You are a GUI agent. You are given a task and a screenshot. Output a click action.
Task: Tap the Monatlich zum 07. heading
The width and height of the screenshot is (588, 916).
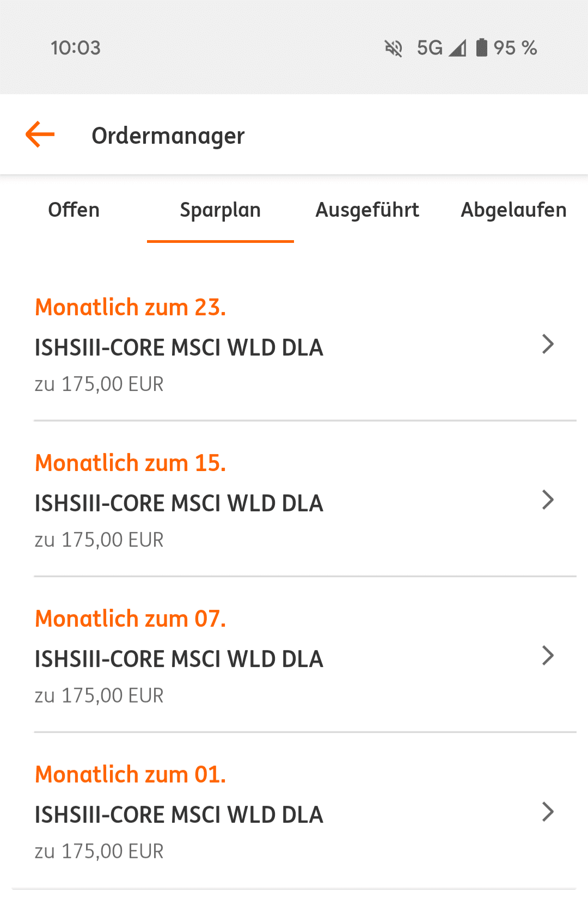(x=131, y=619)
